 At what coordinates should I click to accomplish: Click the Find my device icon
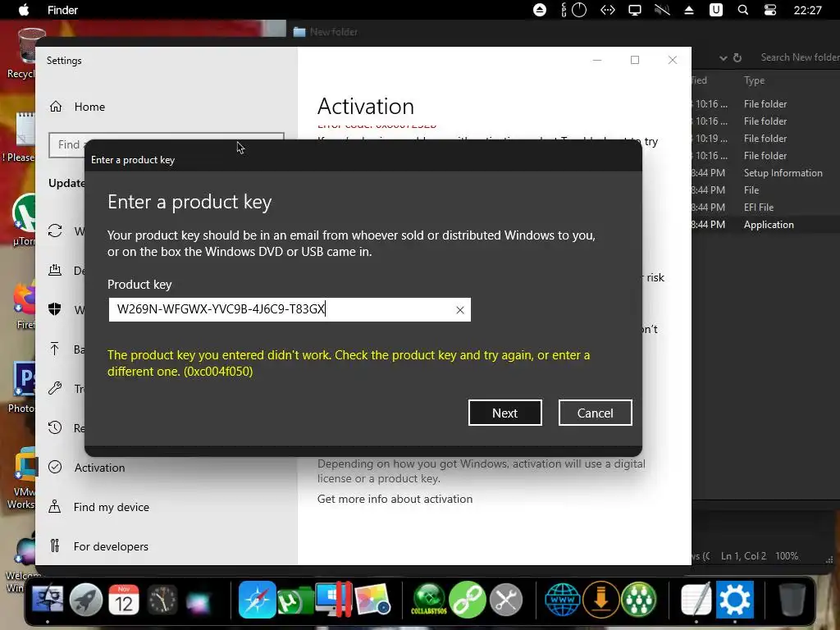pyautogui.click(x=55, y=506)
